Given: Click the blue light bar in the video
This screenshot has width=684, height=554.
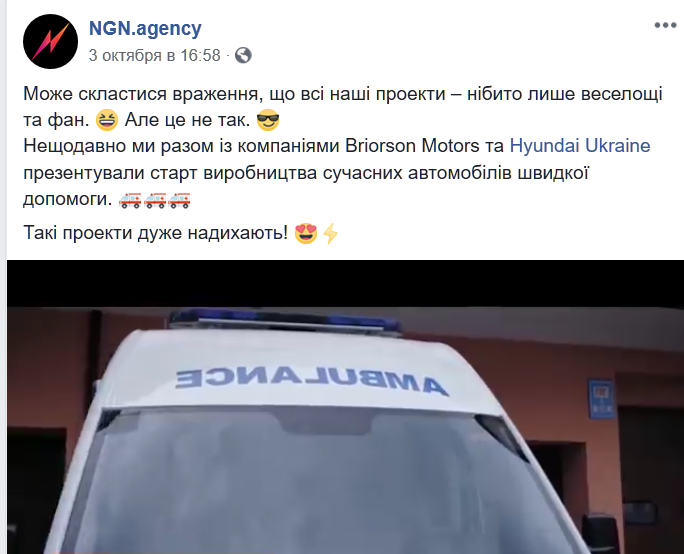Looking at the screenshot, I should 285,319.
